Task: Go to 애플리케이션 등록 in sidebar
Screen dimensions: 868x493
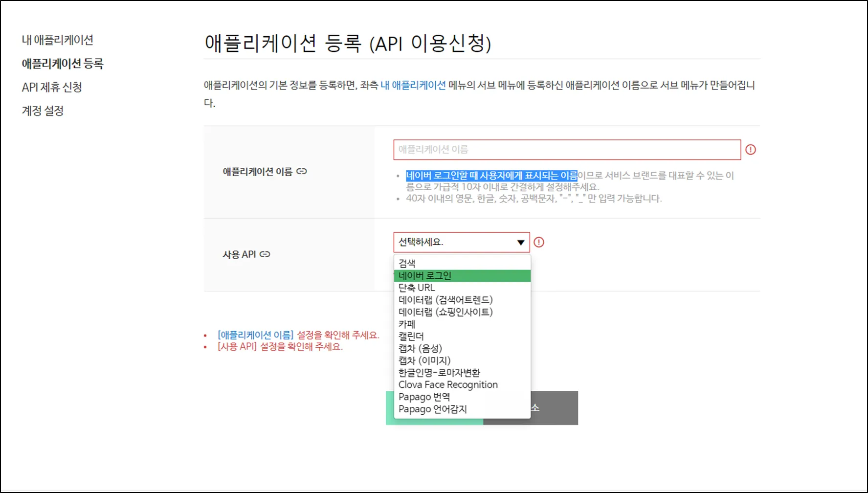Action: [63, 64]
